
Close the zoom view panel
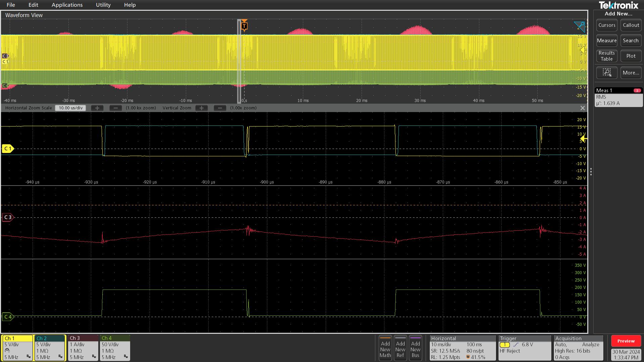[x=583, y=108]
